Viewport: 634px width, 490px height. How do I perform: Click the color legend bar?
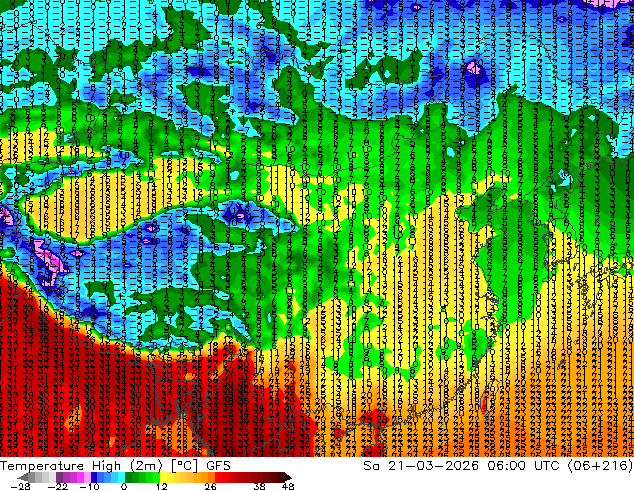coord(154,477)
